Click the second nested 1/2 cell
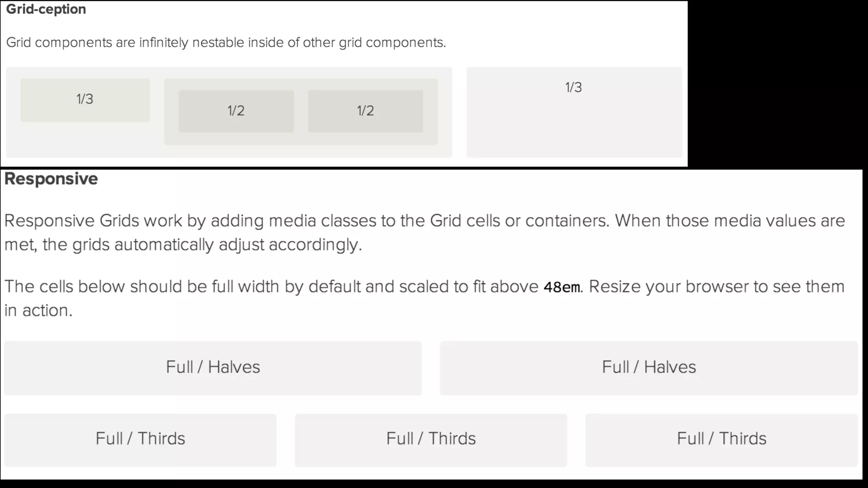This screenshot has height=488, width=868. (365, 111)
